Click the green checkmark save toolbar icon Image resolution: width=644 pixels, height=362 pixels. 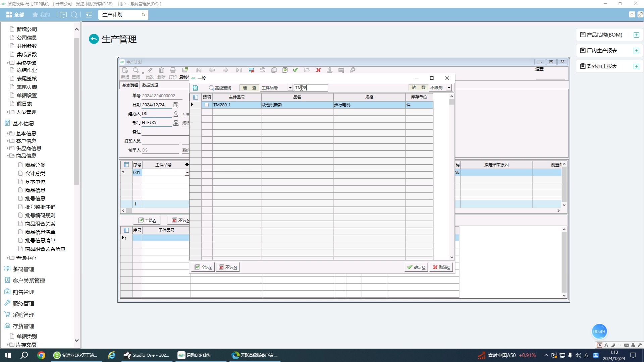[x=295, y=70]
